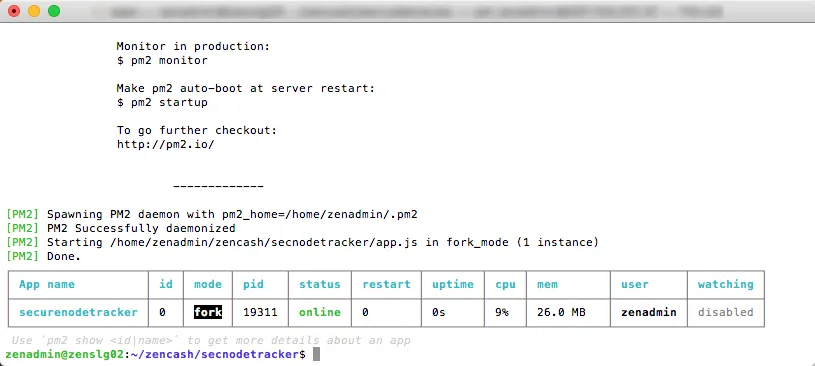Click the '~/zencash/secnodetracker' path in prompt

coord(214,355)
